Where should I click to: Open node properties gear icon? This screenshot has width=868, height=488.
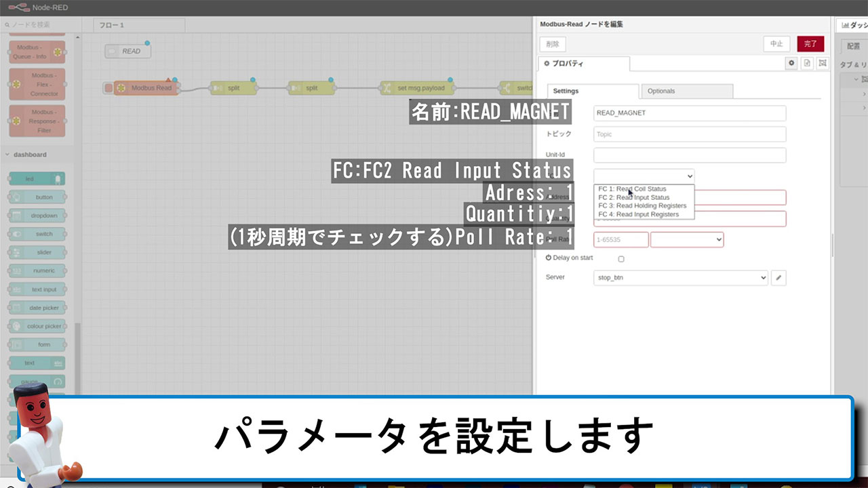(x=791, y=63)
